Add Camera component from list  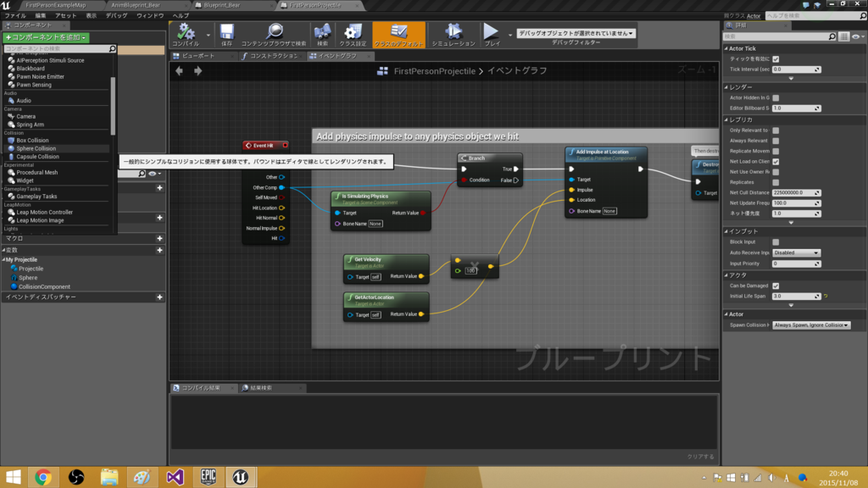point(25,117)
